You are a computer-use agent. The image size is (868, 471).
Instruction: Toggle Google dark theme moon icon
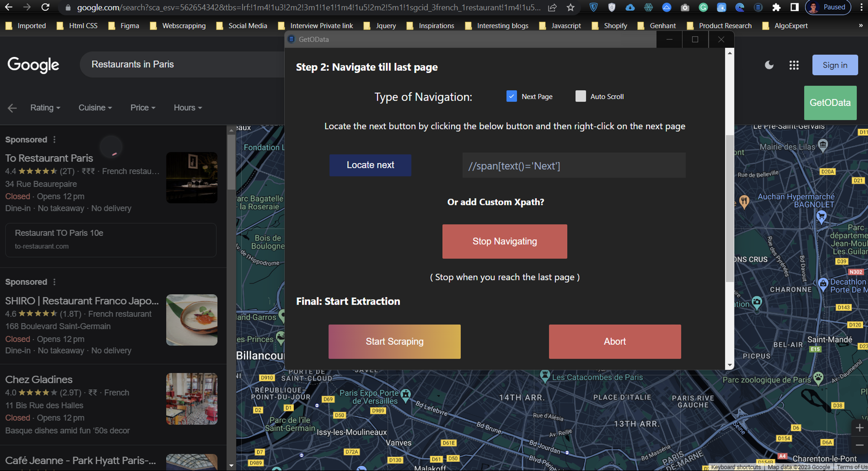coord(769,65)
